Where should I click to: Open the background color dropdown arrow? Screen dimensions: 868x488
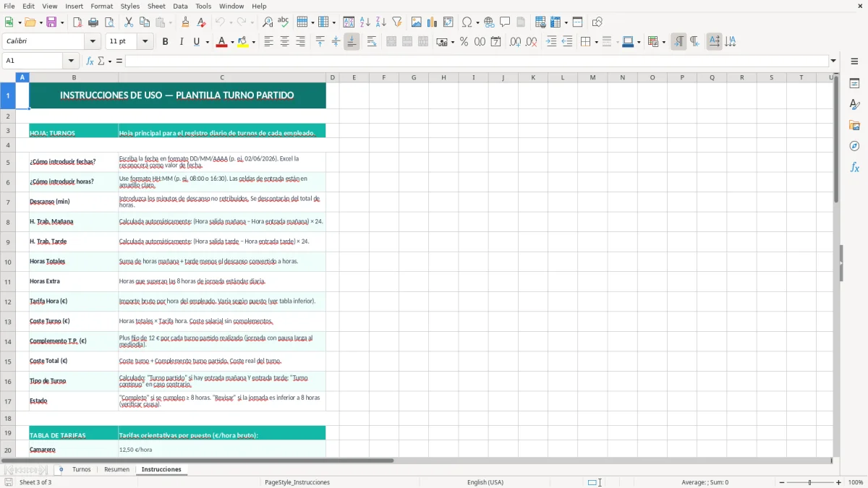253,42
